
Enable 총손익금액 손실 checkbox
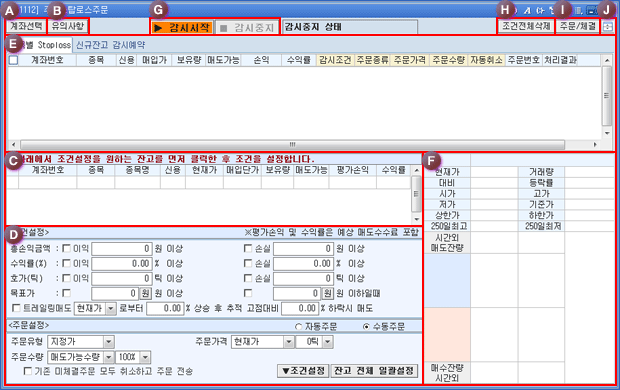248,248
